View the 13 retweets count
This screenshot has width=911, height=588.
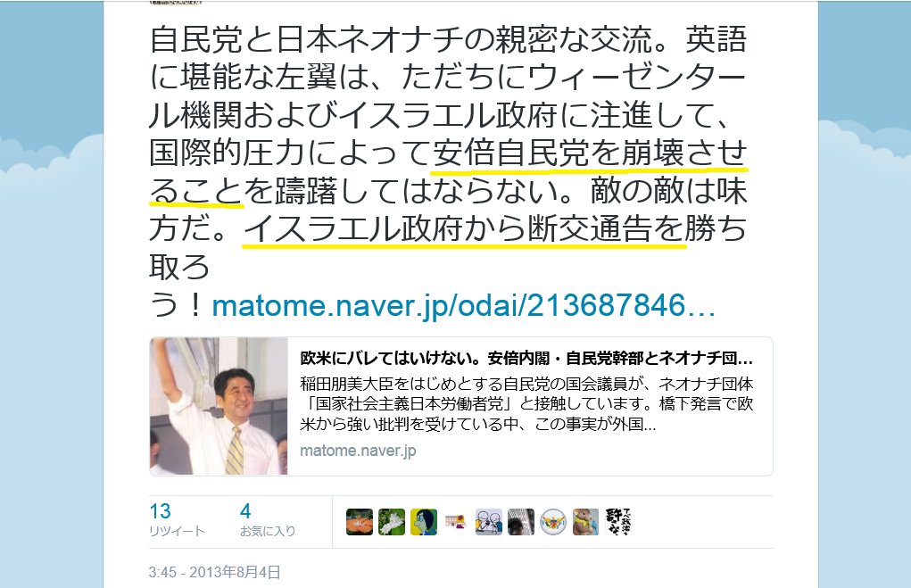[161, 510]
